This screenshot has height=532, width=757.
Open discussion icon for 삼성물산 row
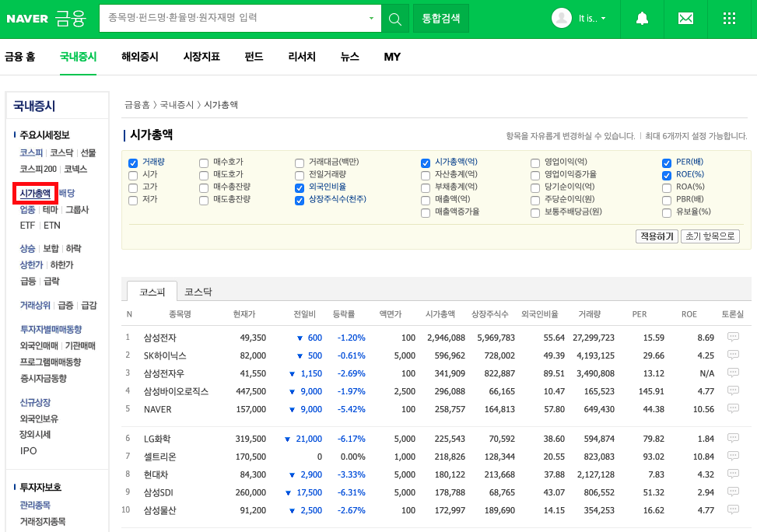tap(733, 509)
